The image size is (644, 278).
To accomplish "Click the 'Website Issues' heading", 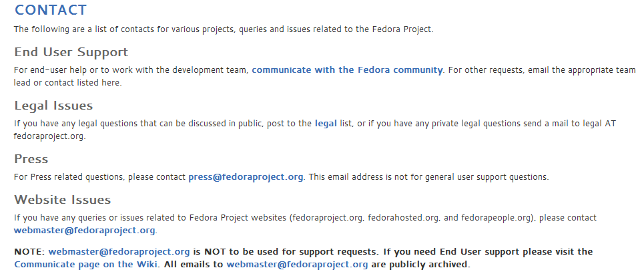I will coord(63,200).
